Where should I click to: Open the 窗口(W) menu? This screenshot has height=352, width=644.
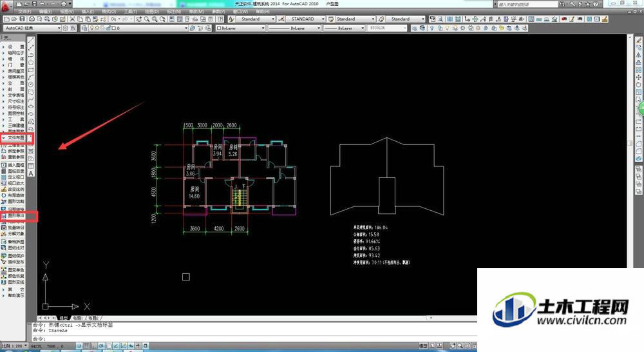point(241,12)
